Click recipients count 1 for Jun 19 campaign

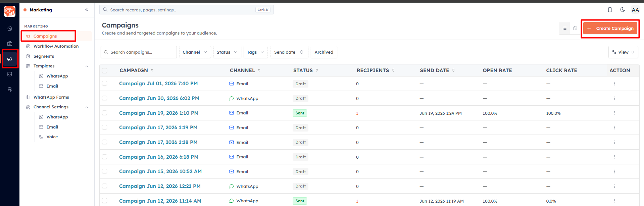tap(357, 113)
